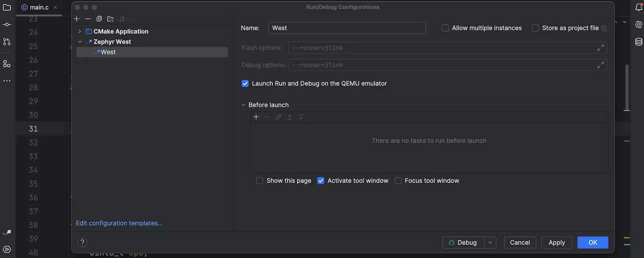This screenshot has width=644, height=258.
Task: Open the Notifications bell icon
Action: (x=638, y=7)
